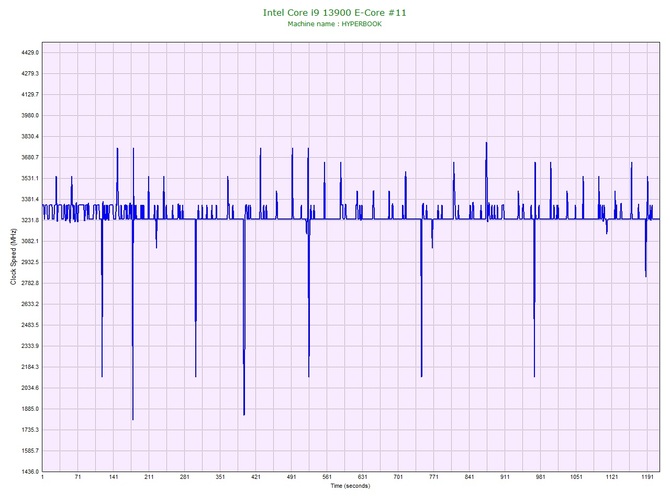Pick the 3680.7 y-axis value
The height and width of the screenshot is (503, 670).
pyautogui.click(x=30, y=157)
